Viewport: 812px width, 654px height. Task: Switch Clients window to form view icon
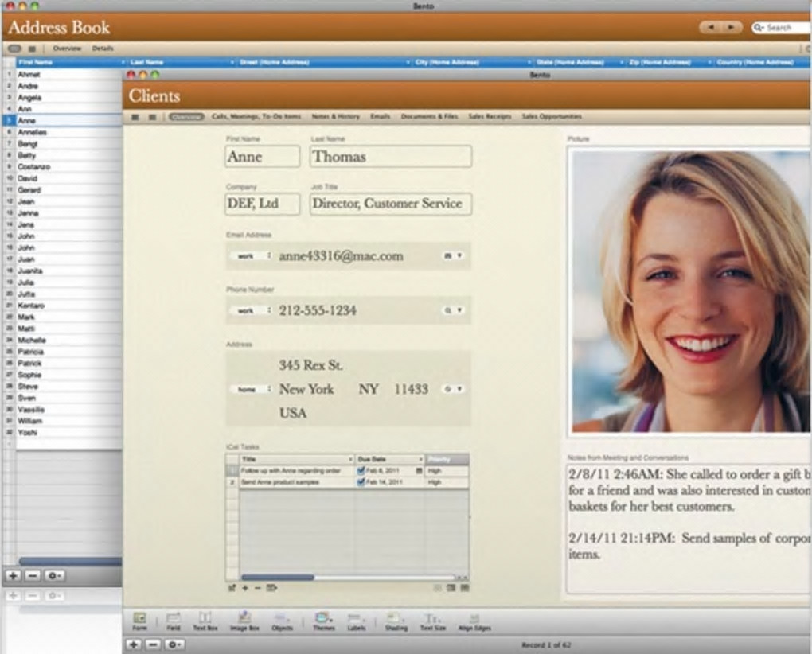(x=135, y=117)
